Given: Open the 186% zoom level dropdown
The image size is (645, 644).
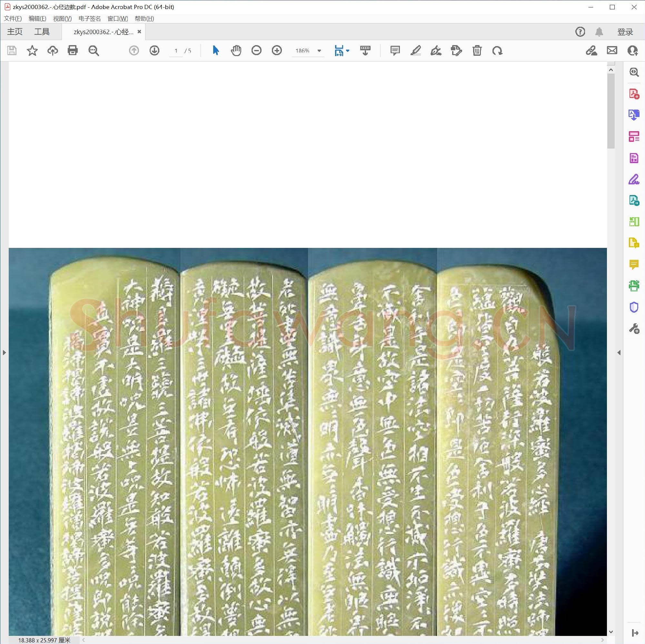Looking at the screenshot, I should (319, 51).
